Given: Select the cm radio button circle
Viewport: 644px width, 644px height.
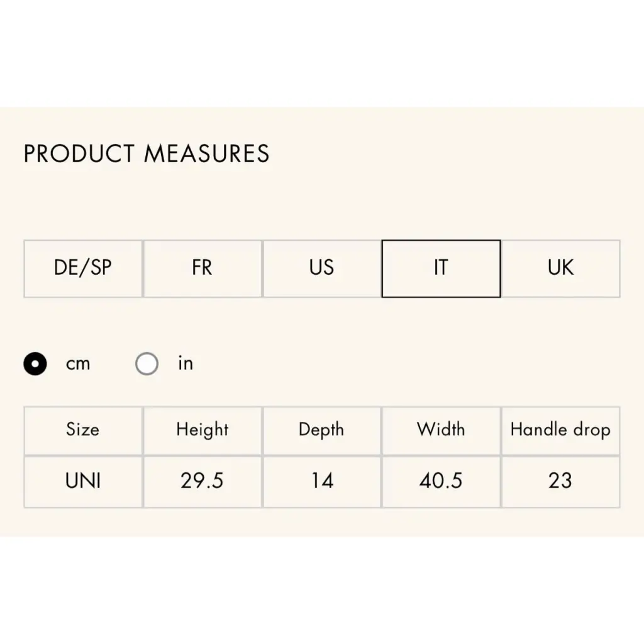Looking at the screenshot, I should [35, 364].
